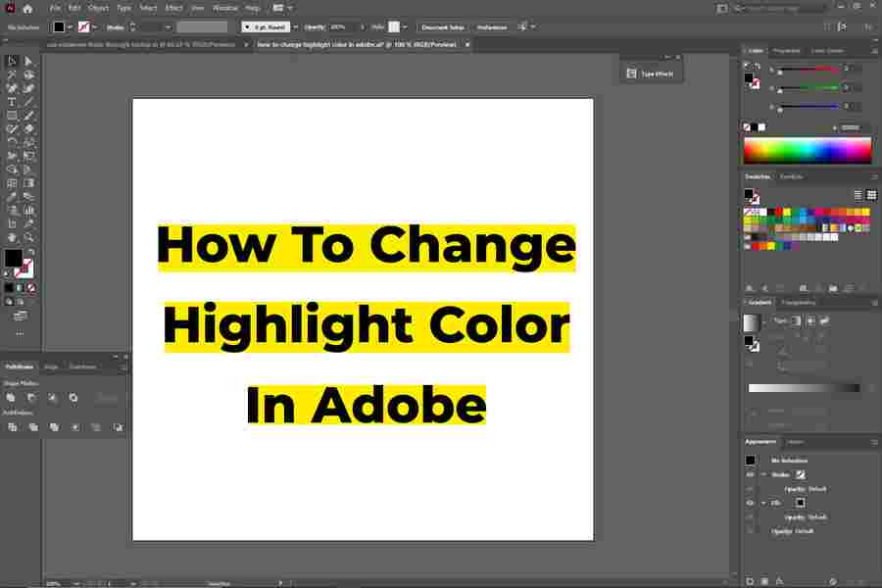882x588 pixels.
Task: Select the Hand tool
Action: [12, 237]
